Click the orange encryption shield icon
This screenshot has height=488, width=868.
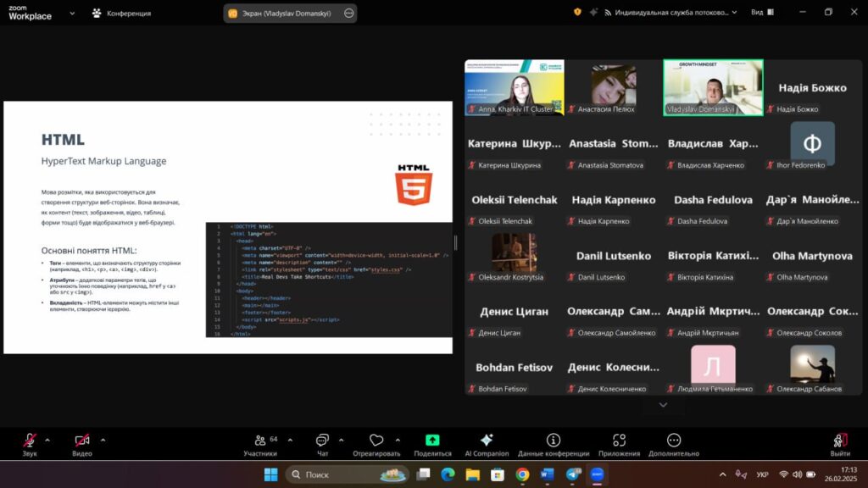click(x=577, y=12)
